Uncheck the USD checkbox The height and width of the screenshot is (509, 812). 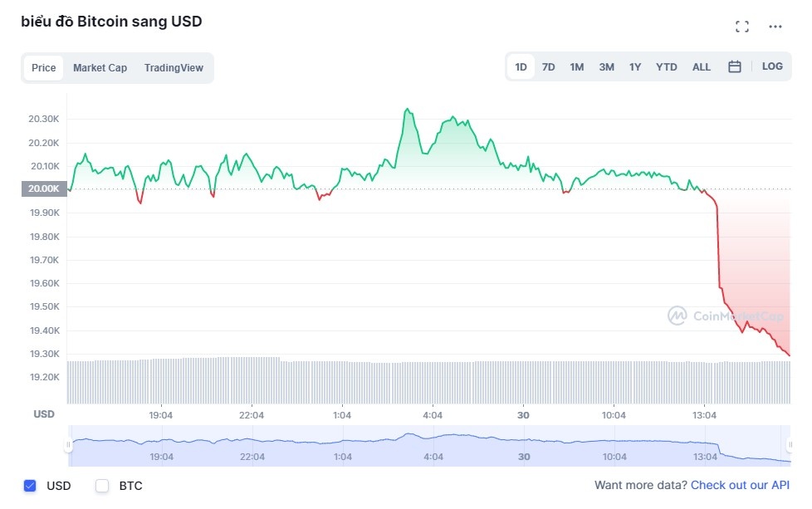[x=31, y=486]
